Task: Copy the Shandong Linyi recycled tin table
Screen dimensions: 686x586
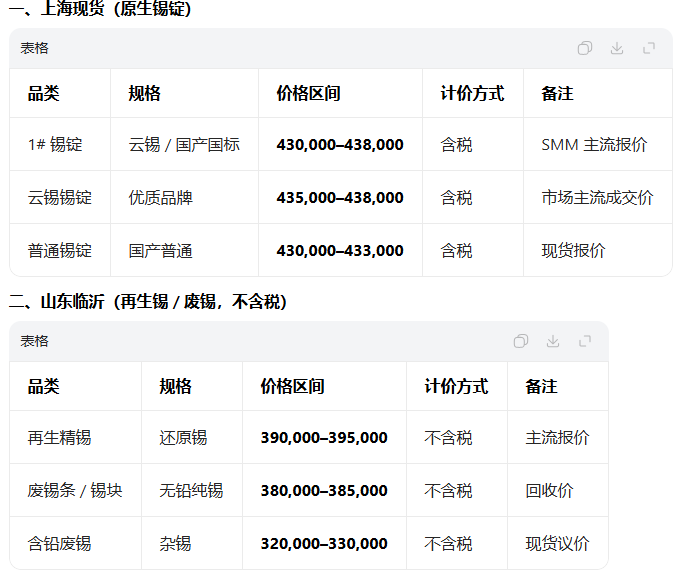Action: [x=521, y=341]
